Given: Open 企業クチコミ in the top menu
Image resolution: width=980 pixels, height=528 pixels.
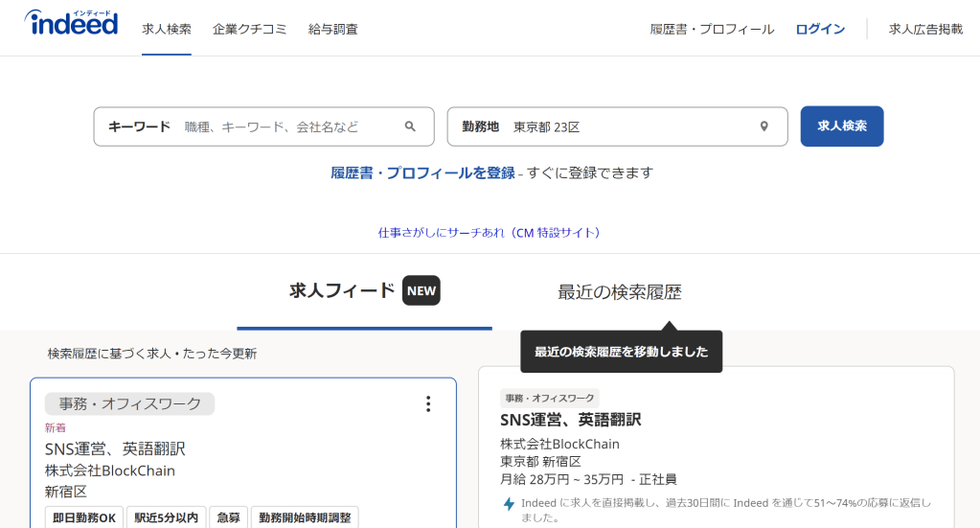Looking at the screenshot, I should 249,29.
